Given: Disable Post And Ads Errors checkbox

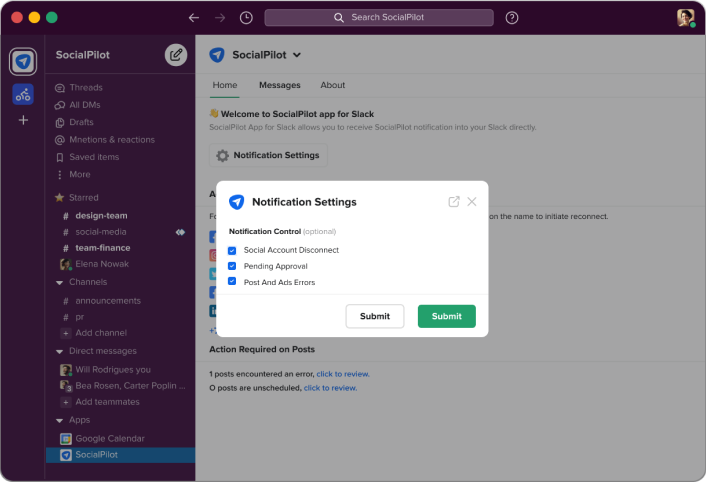Looking at the screenshot, I should click(232, 282).
